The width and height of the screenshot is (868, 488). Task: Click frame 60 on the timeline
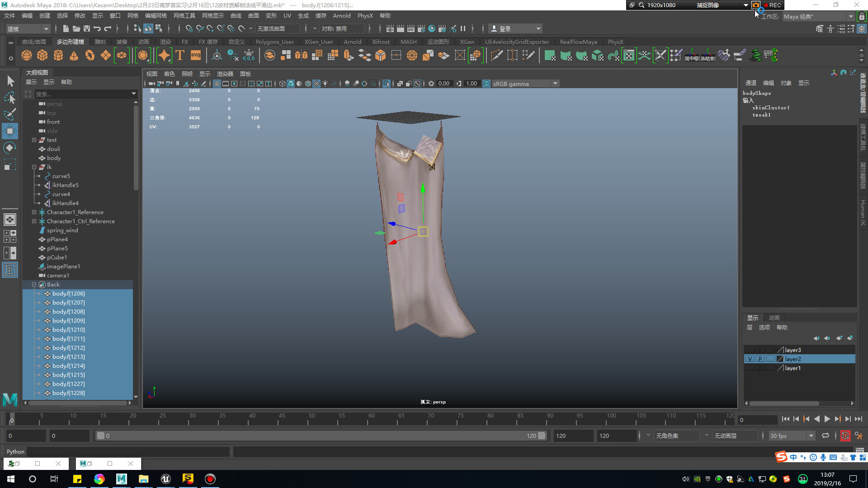click(372, 419)
